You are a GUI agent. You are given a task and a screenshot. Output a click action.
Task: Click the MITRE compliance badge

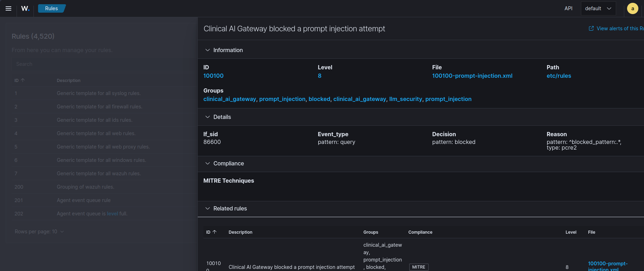click(419, 267)
